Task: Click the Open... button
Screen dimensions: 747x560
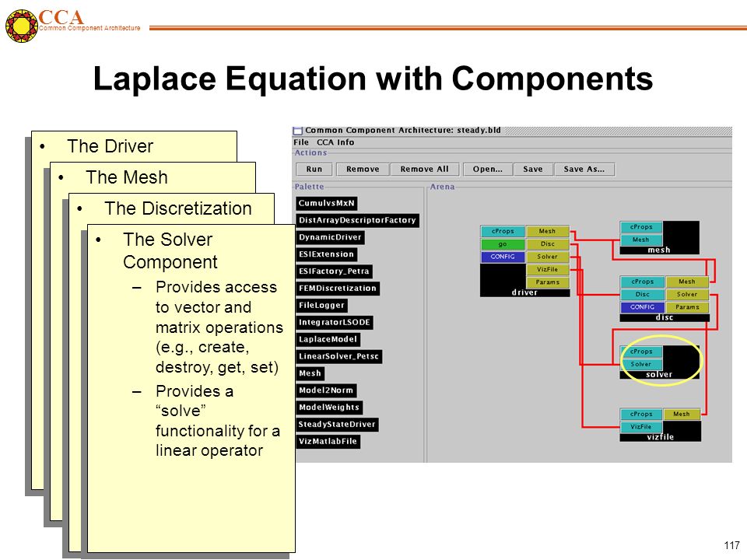Action: pyautogui.click(x=487, y=169)
